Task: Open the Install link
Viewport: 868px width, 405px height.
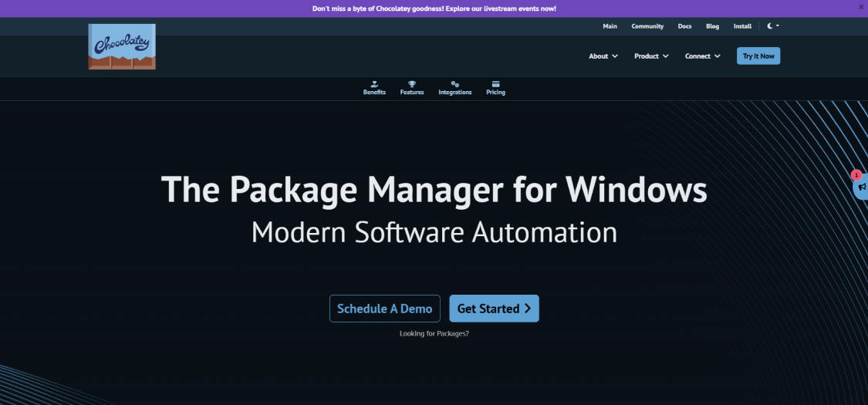Action: [x=742, y=26]
